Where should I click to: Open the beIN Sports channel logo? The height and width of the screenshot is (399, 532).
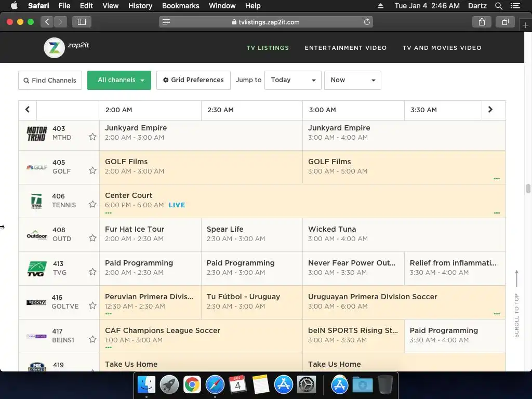pos(36,336)
